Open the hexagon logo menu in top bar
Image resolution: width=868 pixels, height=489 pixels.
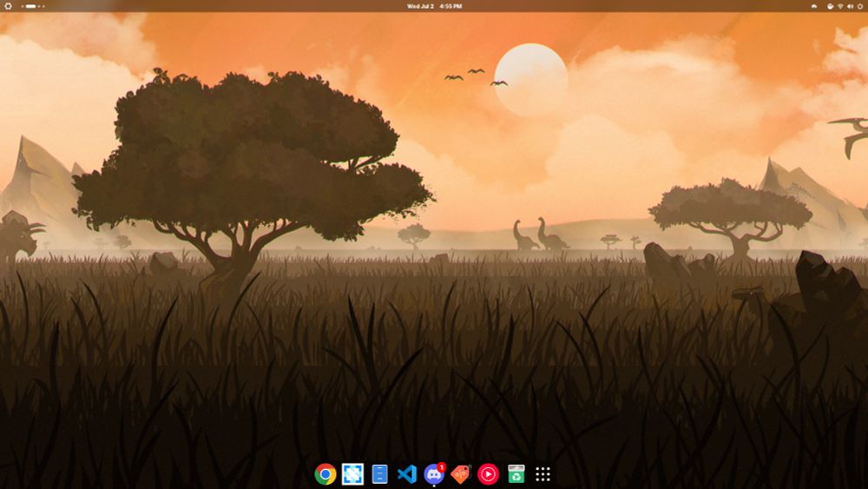(x=8, y=6)
